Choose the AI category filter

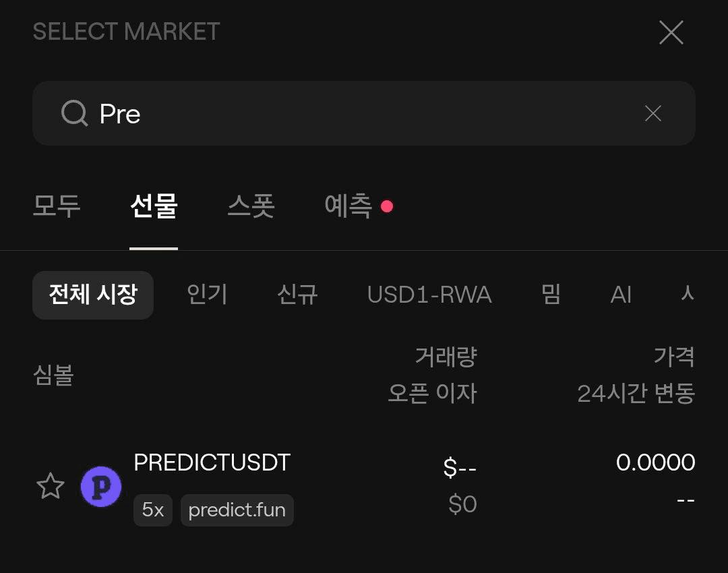621,295
